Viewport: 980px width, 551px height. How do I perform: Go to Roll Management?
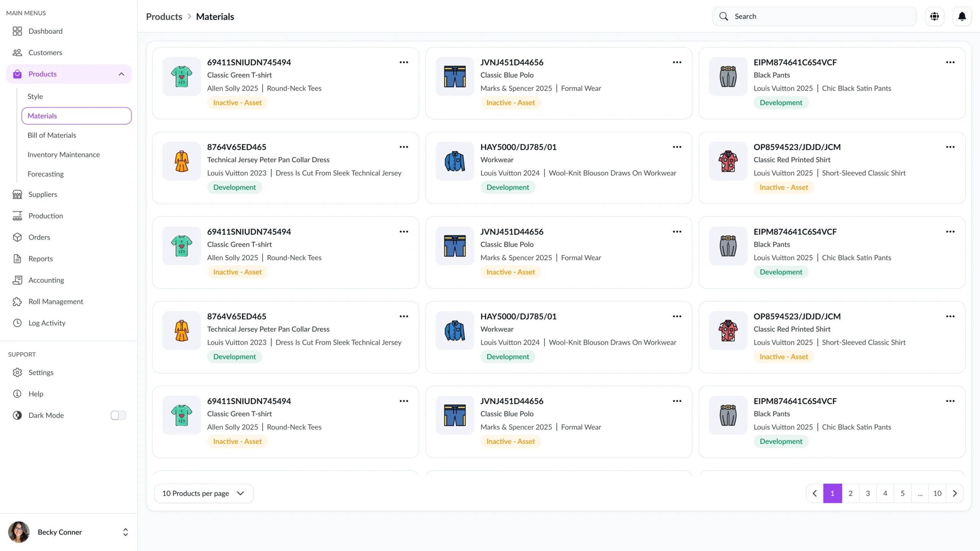point(56,302)
